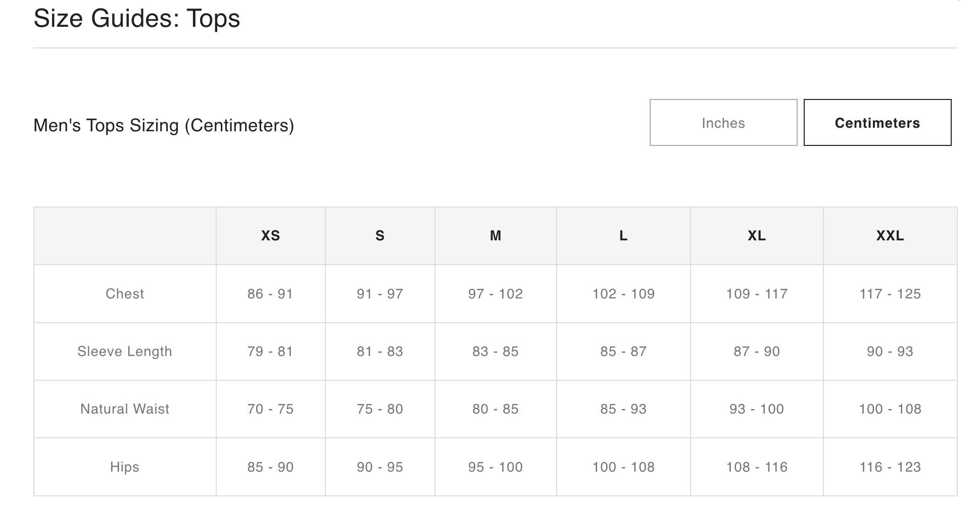Select the M chest cell 97 - 102
This screenshot has width=980, height=510.
click(x=496, y=294)
